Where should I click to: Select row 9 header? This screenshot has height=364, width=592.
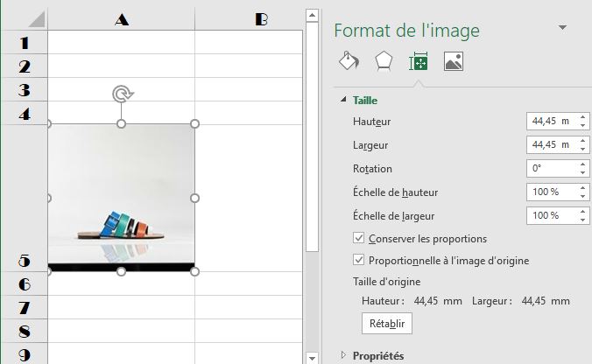(25, 353)
